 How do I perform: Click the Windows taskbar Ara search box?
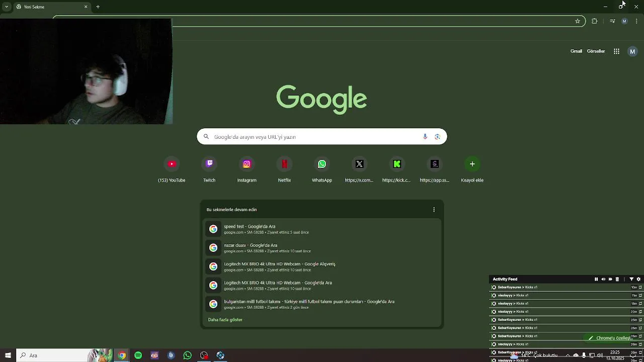[64, 355]
